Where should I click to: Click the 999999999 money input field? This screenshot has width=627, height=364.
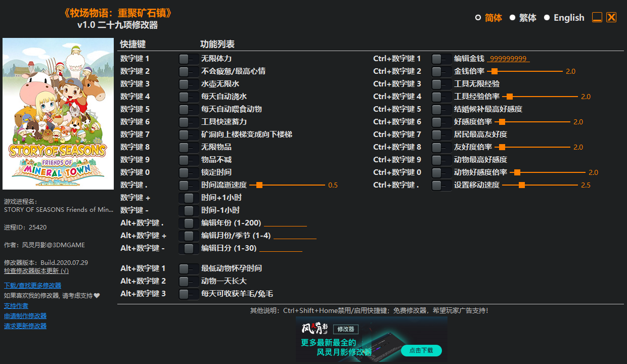508,58
